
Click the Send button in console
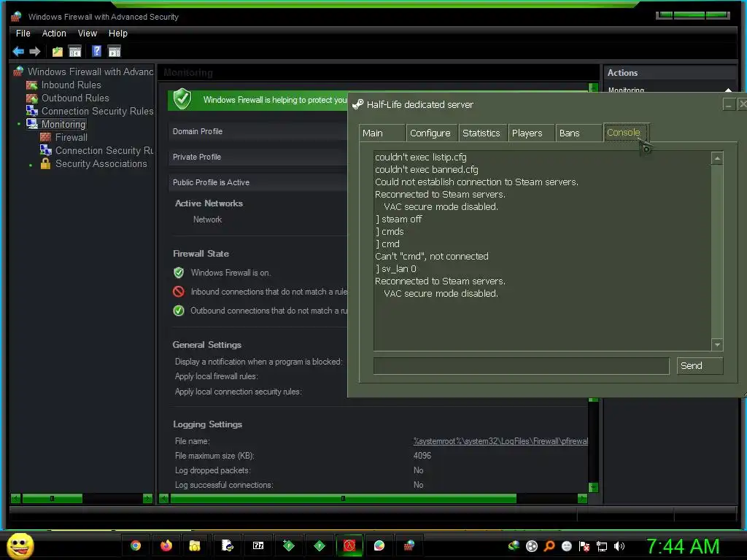pos(700,366)
